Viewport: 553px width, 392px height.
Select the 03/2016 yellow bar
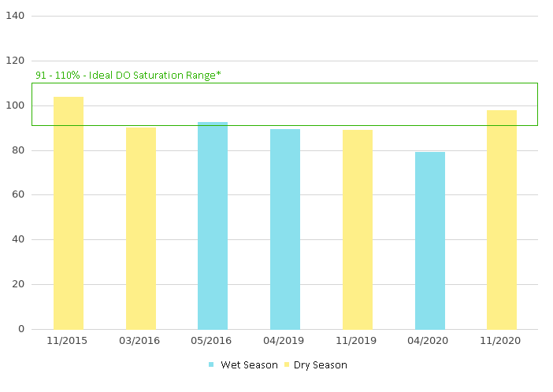(x=141, y=228)
